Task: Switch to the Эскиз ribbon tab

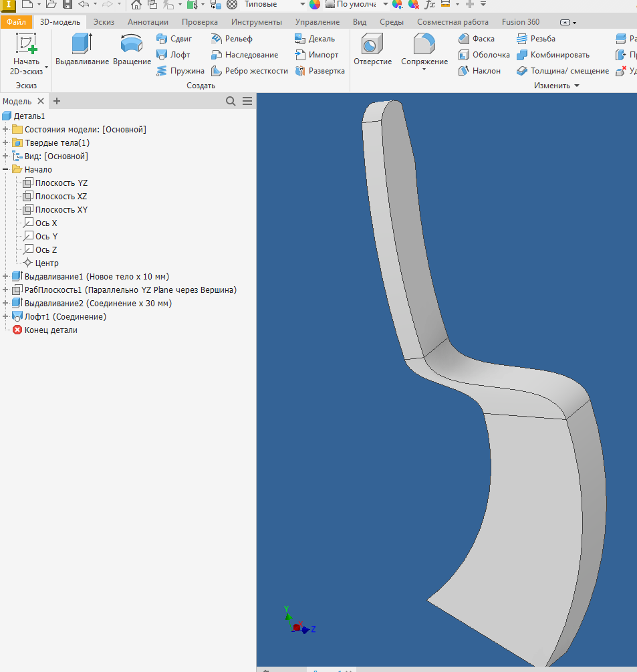Action: [x=104, y=21]
